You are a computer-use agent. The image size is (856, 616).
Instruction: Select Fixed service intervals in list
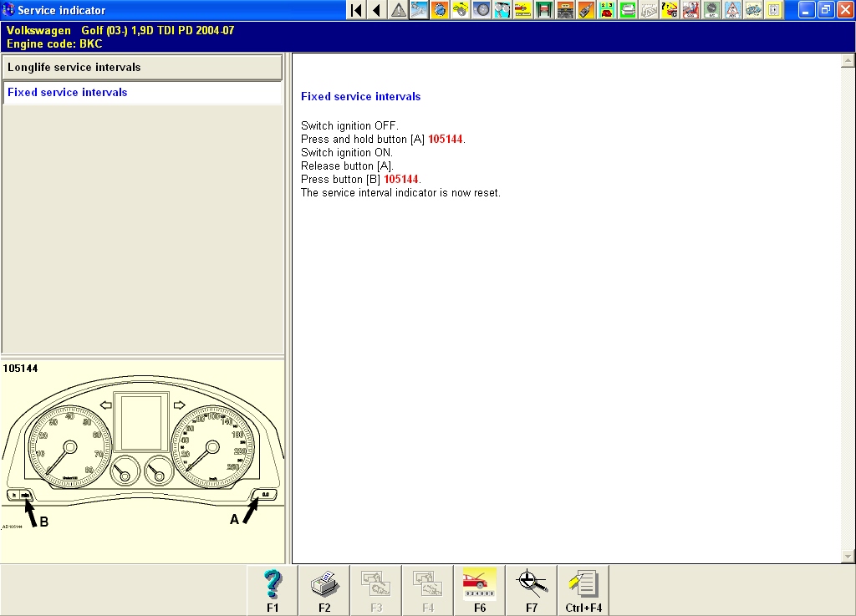coord(142,93)
